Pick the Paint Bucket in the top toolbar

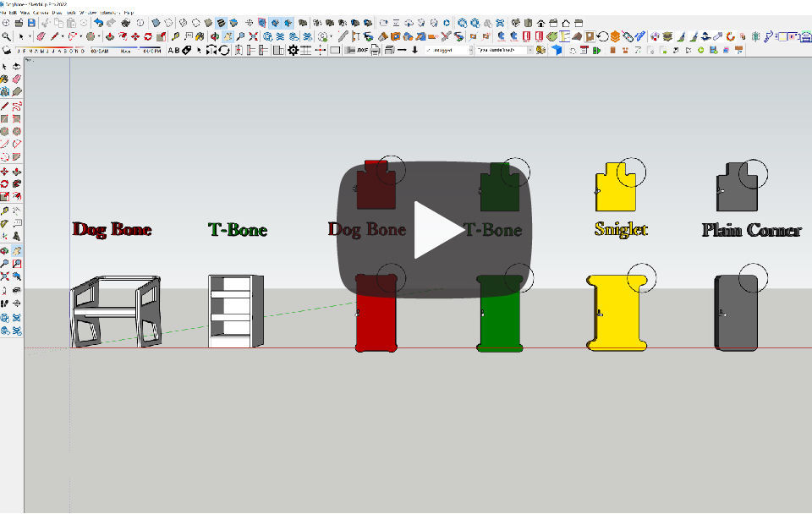tap(200, 36)
